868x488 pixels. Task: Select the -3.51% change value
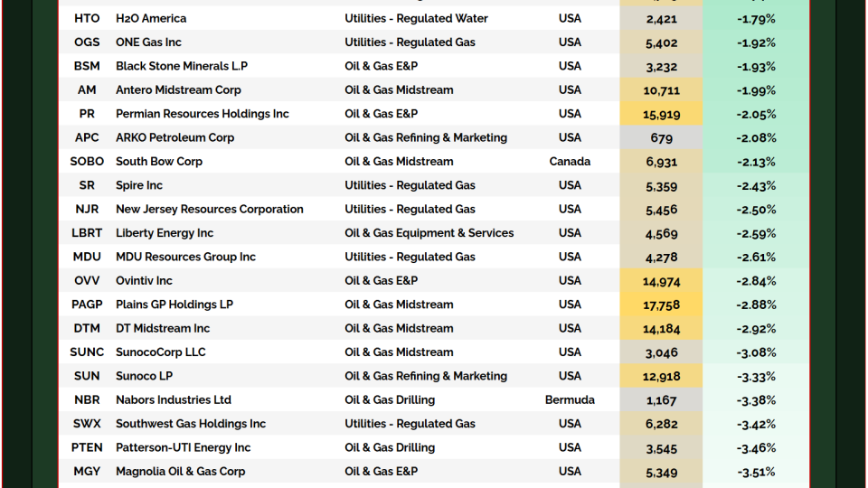[756, 472]
